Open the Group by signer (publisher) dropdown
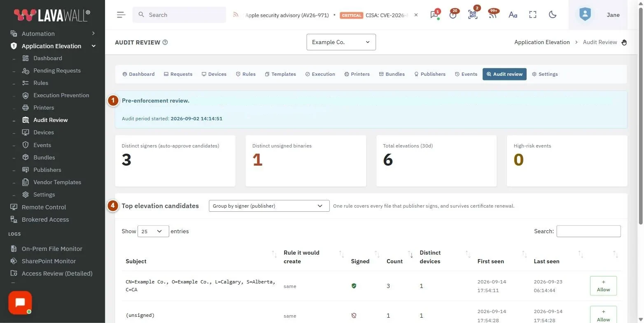 tap(269, 206)
